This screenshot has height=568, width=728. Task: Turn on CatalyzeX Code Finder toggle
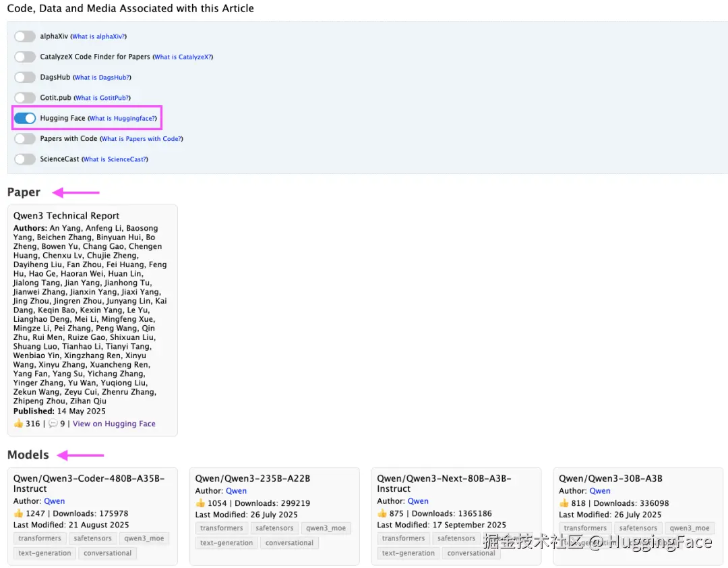click(x=25, y=57)
